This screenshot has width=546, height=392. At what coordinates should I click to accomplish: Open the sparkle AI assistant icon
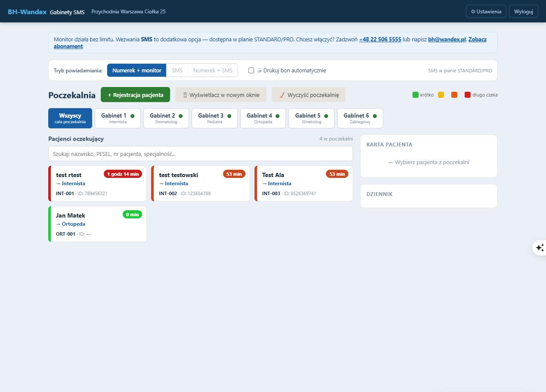(540, 248)
